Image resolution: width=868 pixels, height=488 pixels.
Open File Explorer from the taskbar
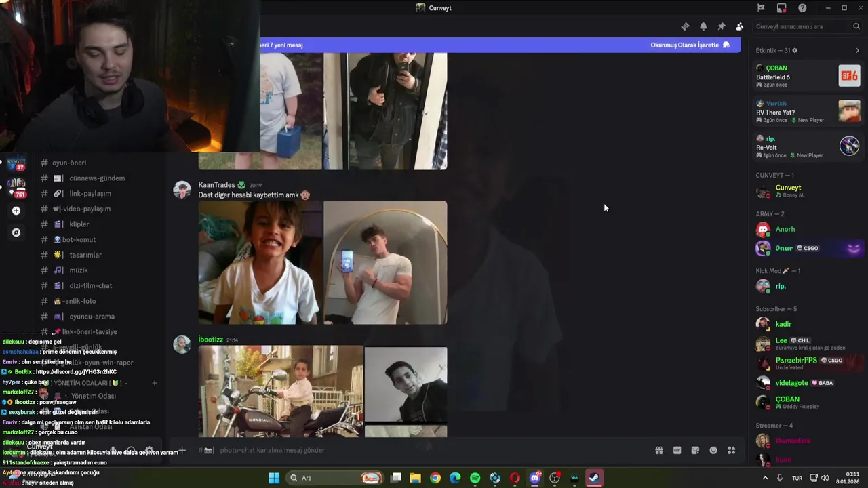[x=416, y=478]
